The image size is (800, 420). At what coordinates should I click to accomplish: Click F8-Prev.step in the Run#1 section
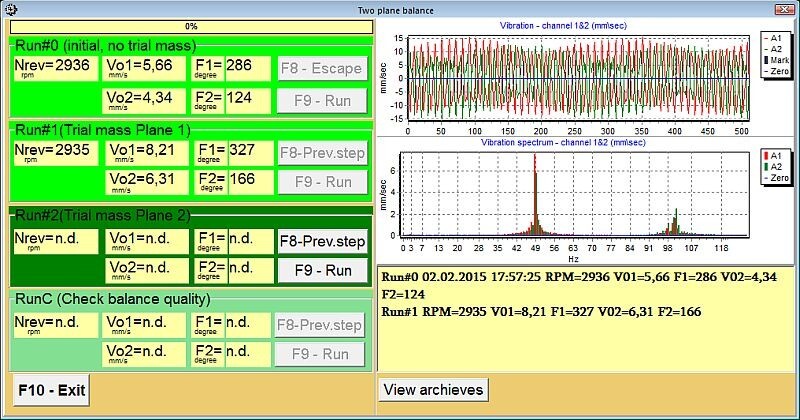(x=320, y=153)
